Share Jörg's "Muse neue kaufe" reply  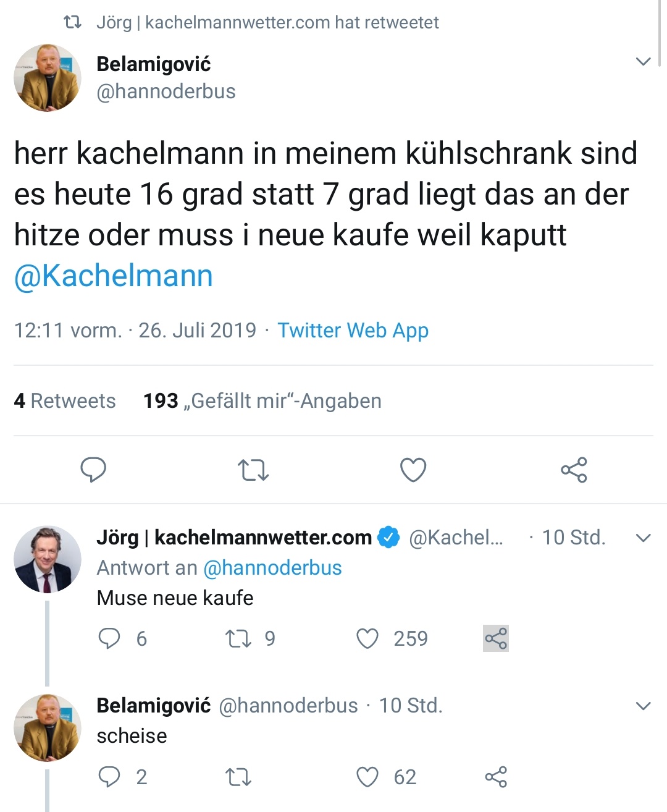point(496,638)
